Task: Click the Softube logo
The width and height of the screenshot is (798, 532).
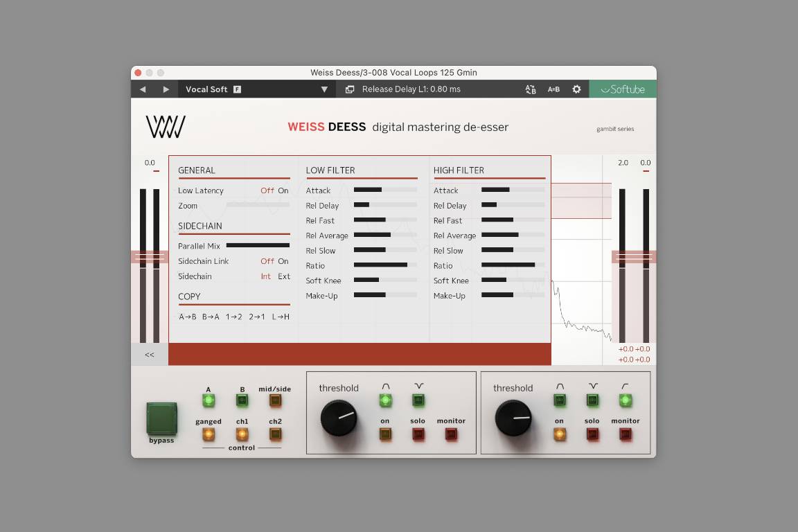Action: coord(623,89)
